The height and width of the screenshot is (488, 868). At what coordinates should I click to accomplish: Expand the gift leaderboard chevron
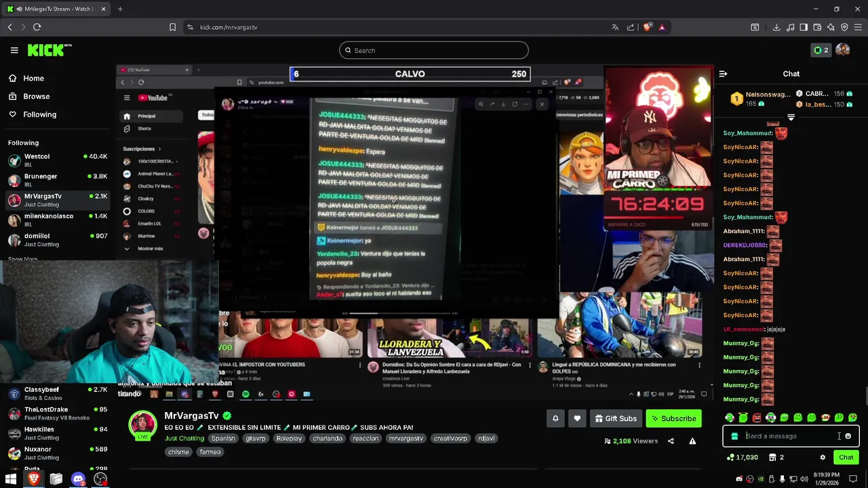[x=791, y=117]
